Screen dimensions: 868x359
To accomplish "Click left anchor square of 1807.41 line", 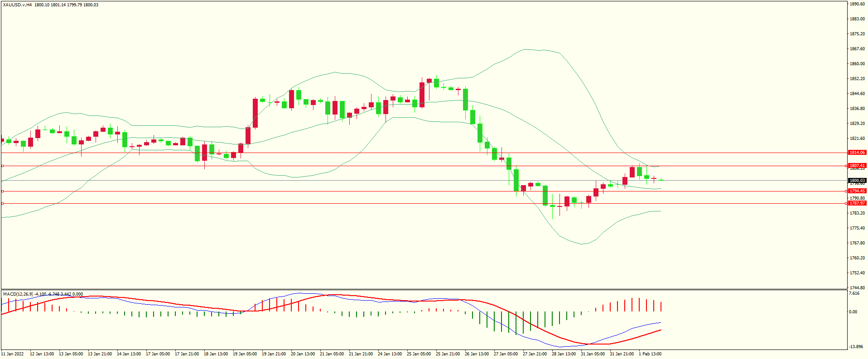I will (x=2, y=166).
